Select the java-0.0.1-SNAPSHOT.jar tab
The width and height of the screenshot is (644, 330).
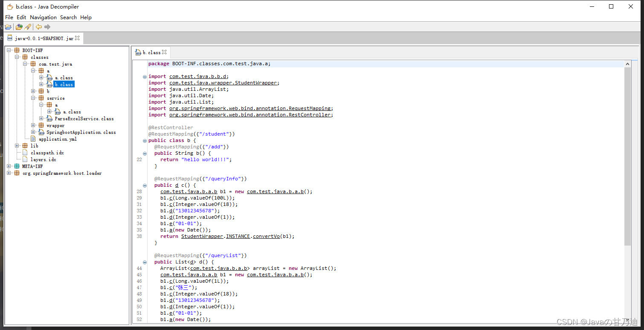44,38
